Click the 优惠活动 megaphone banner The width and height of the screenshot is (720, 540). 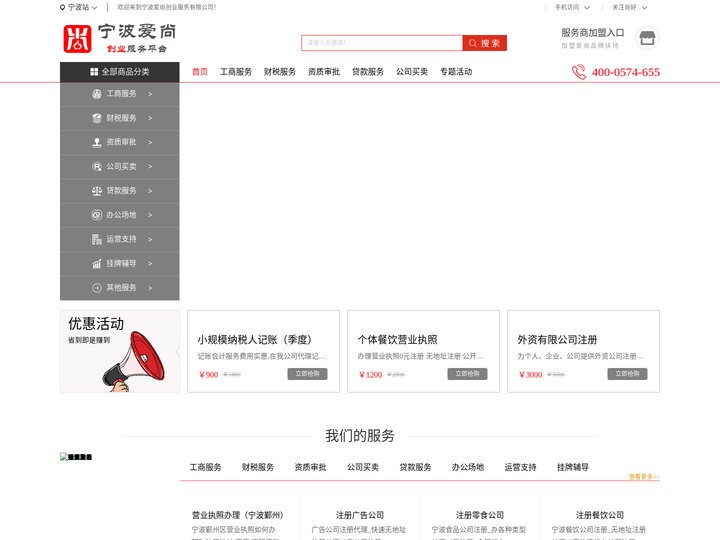(120, 351)
